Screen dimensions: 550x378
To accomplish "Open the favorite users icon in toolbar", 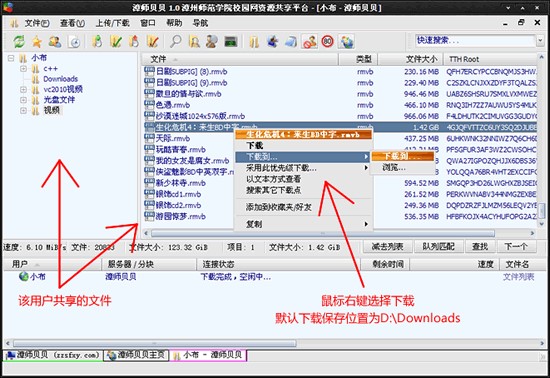I will click(x=55, y=41).
